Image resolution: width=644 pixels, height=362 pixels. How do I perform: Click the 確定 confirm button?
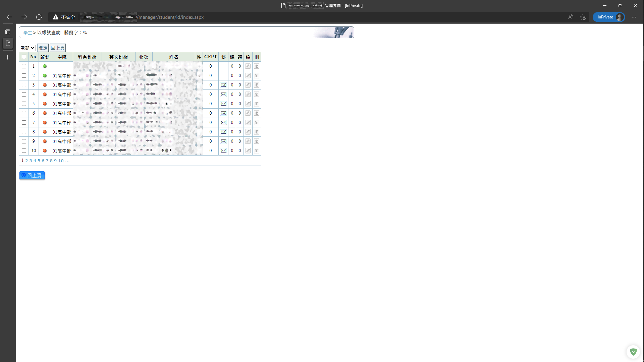point(43,48)
